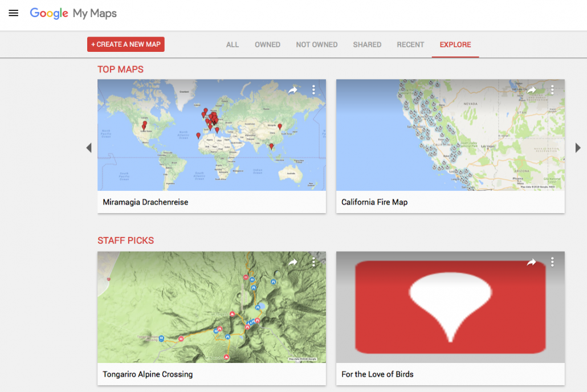The height and width of the screenshot is (392, 587).
Task: Open the Shared tab
Action: point(367,44)
